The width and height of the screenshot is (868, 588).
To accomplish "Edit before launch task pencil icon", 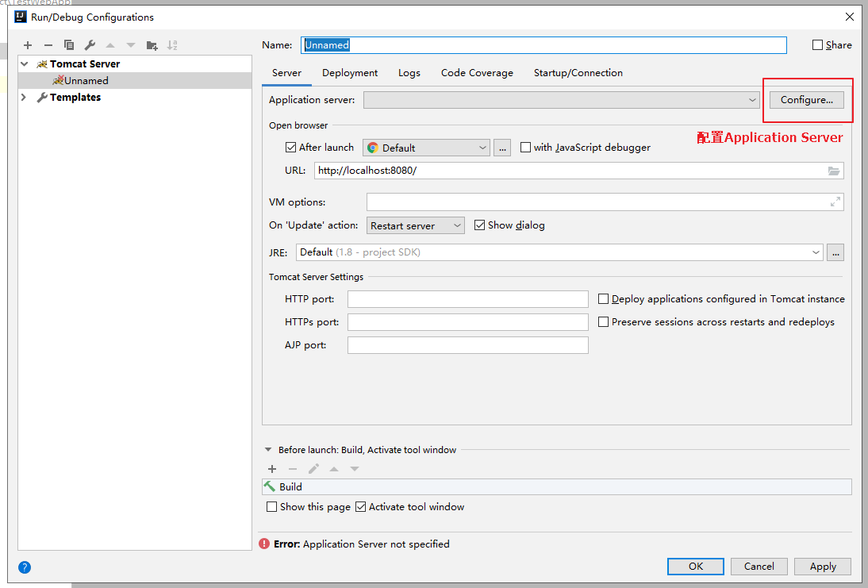I will [x=313, y=469].
